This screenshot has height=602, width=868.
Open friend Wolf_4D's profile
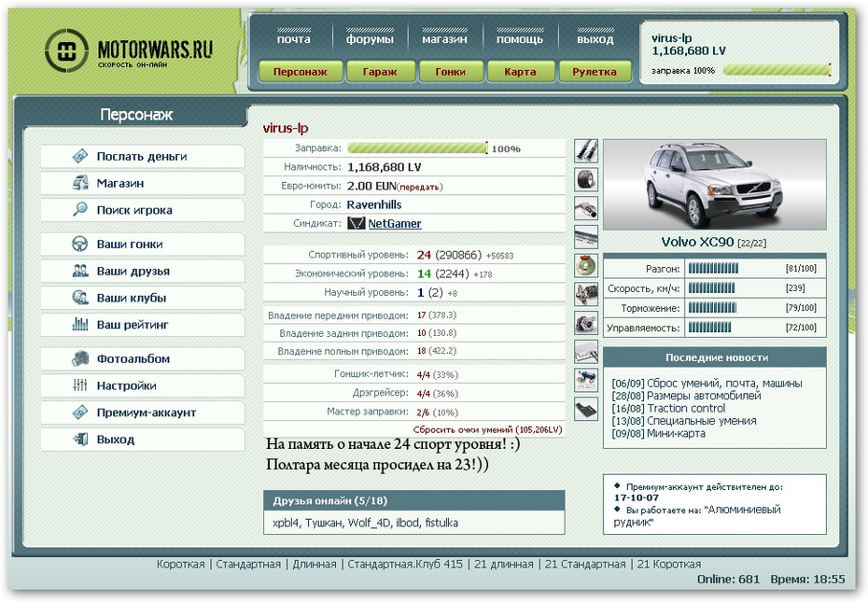pyautogui.click(x=370, y=523)
